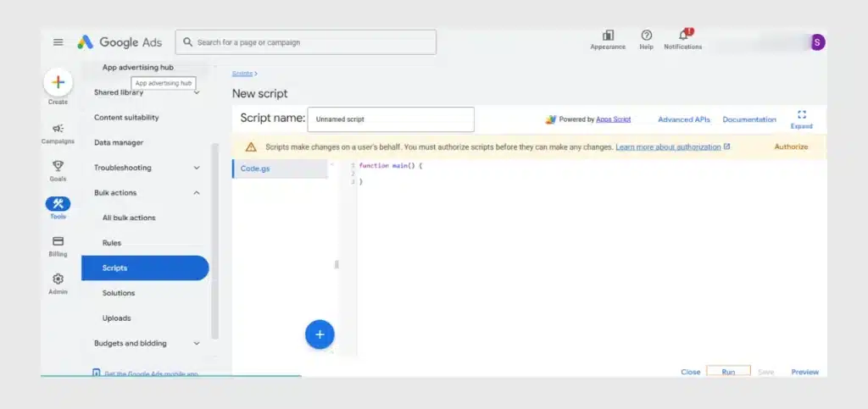Open Learn more about authorization link
The image size is (868, 409).
tap(668, 147)
